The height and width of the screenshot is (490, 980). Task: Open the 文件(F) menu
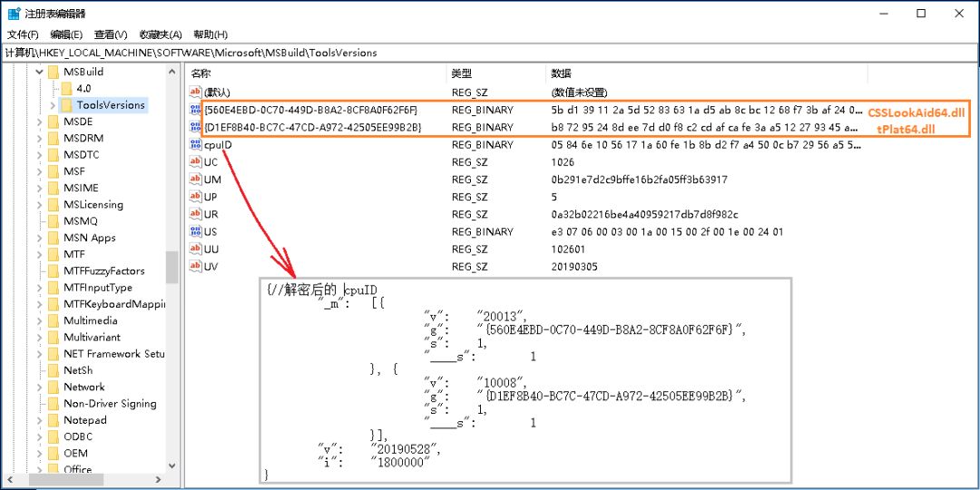pos(24,34)
